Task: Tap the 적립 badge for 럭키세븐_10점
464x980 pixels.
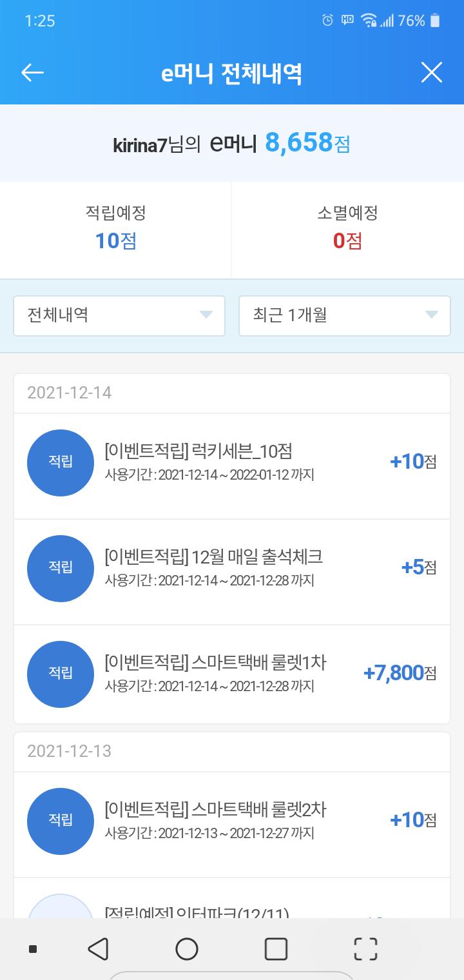Action: click(61, 462)
